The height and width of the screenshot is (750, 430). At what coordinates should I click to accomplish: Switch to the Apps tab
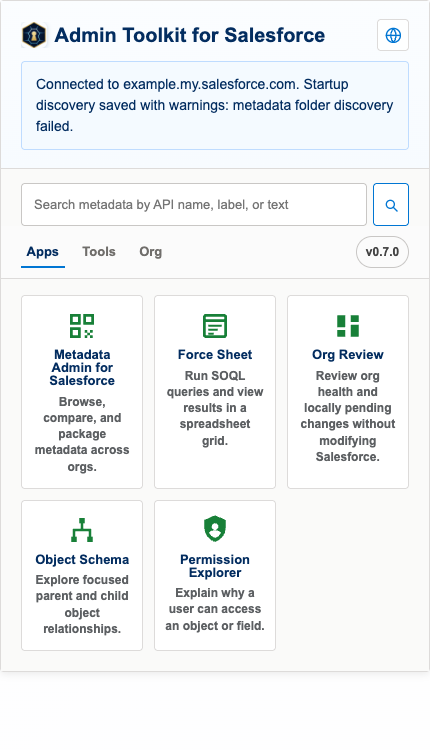43,252
